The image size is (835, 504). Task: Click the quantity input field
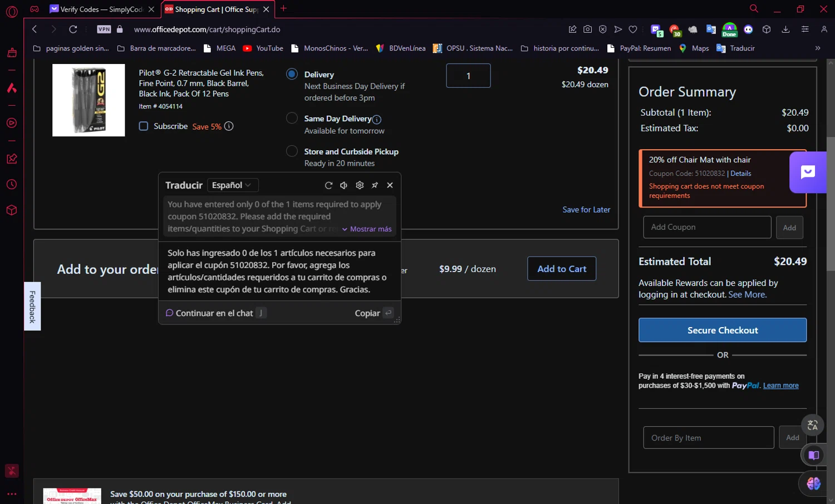click(468, 76)
